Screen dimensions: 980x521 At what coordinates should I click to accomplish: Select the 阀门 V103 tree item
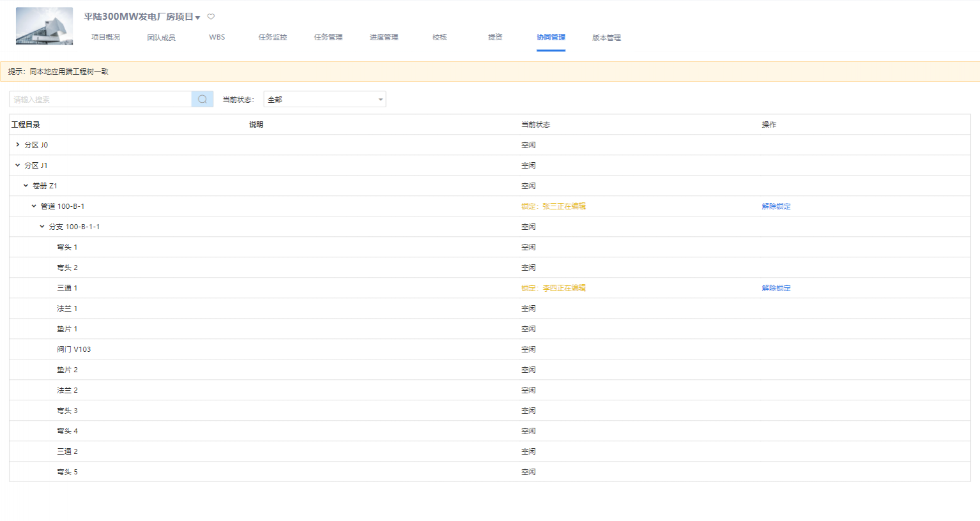click(x=74, y=349)
